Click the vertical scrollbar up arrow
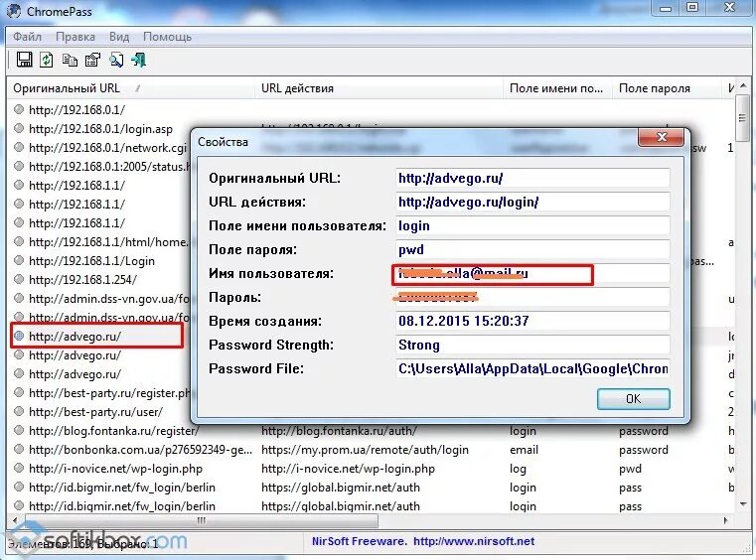 [743, 86]
